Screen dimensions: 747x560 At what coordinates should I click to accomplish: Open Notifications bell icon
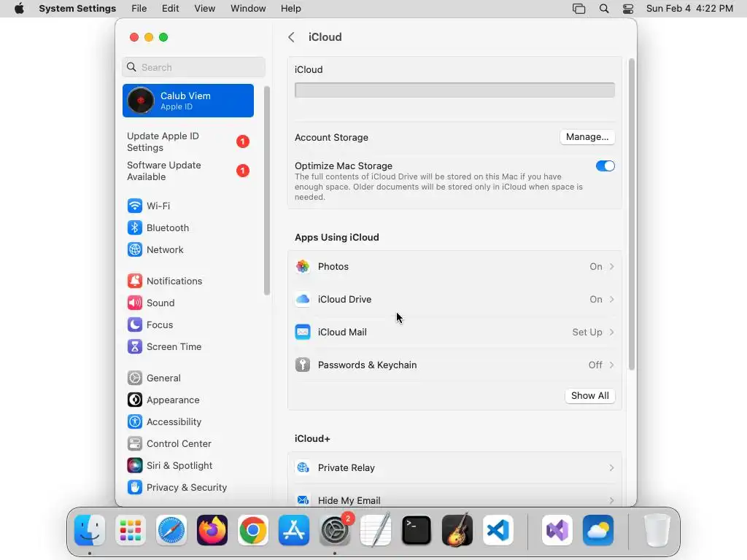coord(135,281)
